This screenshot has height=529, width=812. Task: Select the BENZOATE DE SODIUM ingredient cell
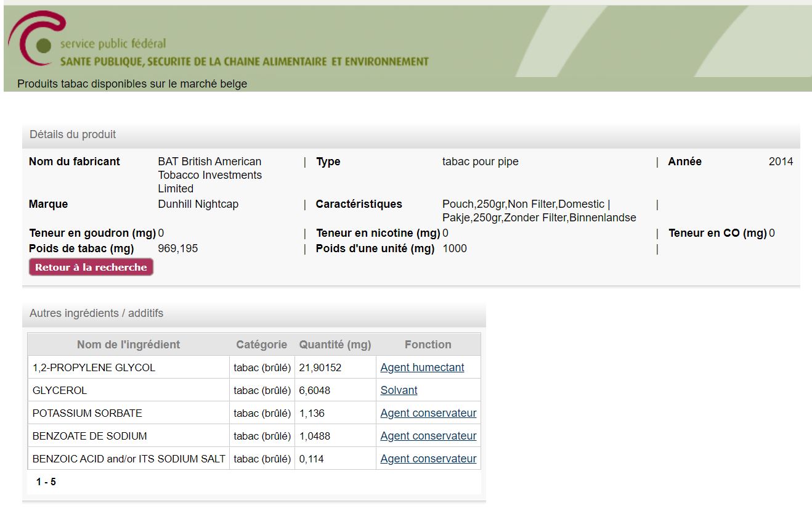coord(128,436)
